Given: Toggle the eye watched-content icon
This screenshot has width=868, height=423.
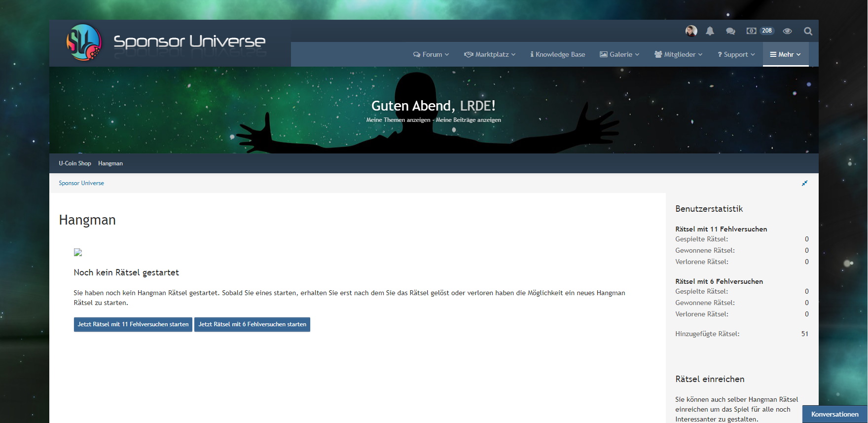Looking at the screenshot, I should pos(787,31).
